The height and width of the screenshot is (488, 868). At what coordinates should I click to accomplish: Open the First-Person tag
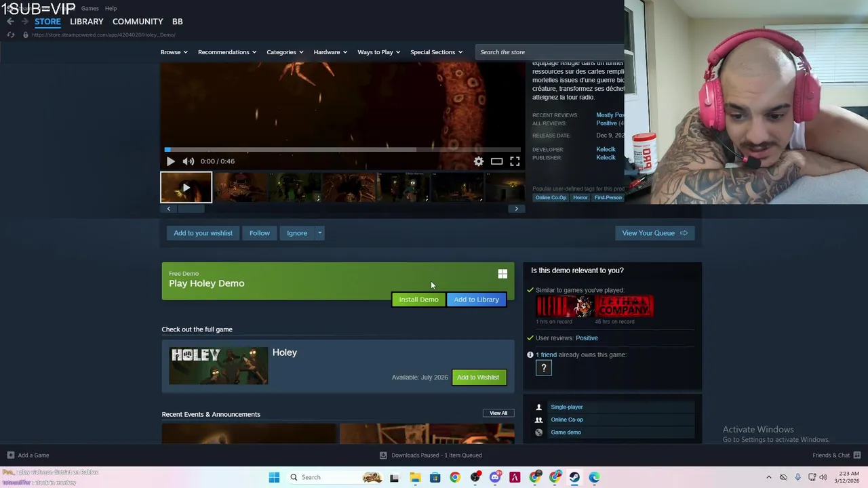pos(608,197)
